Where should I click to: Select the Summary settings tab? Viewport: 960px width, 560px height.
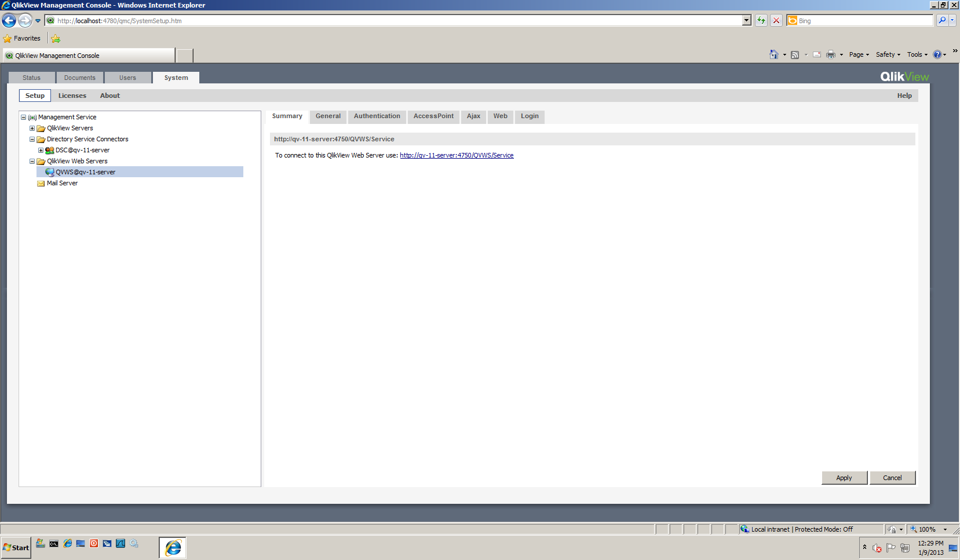(x=287, y=116)
